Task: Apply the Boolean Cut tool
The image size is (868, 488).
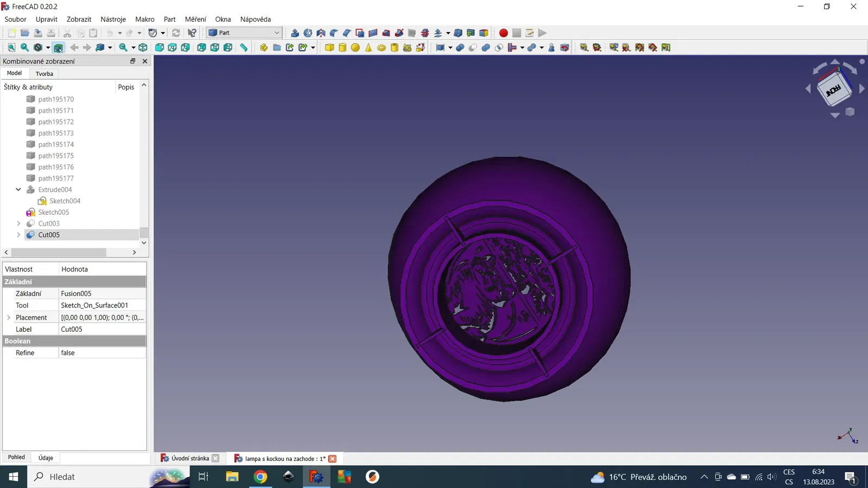Action: click(x=473, y=48)
